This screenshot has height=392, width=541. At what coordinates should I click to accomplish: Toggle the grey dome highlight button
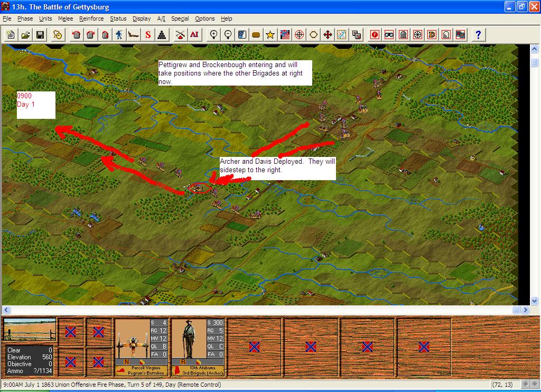403,34
